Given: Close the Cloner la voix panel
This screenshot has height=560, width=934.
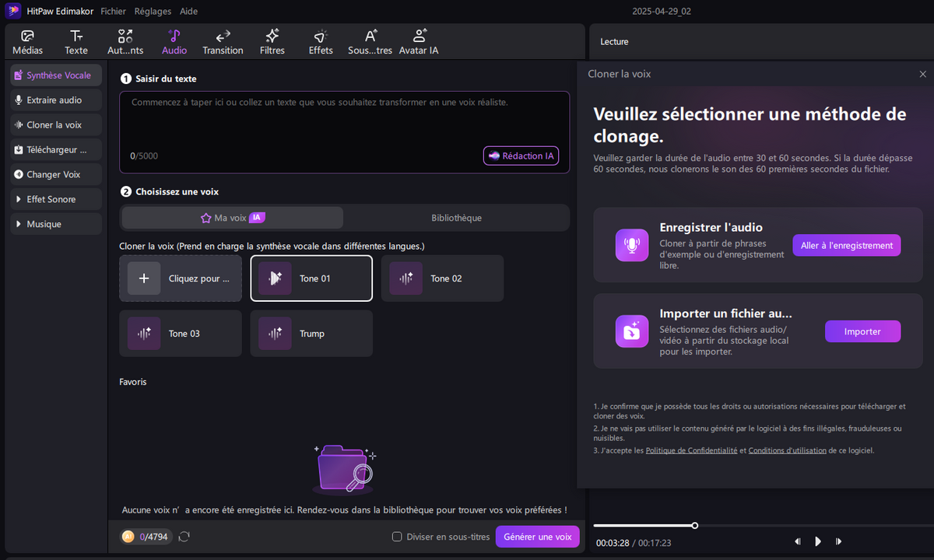Looking at the screenshot, I should (923, 74).
